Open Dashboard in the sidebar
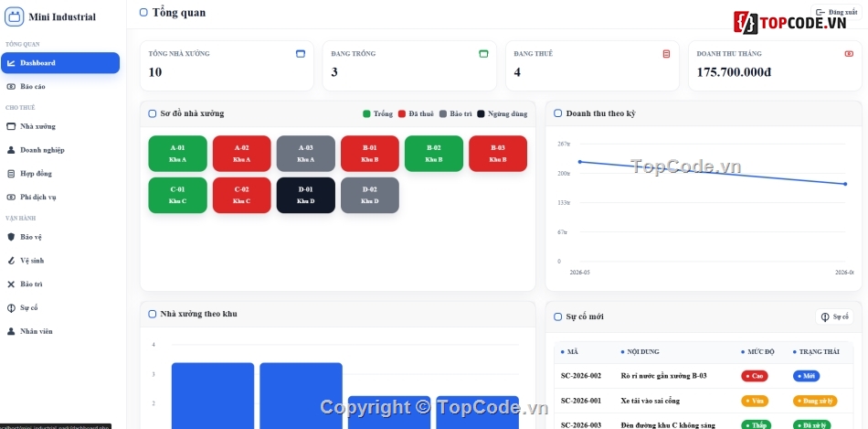The width and height of the screenshot is (868, 429). 60,62
